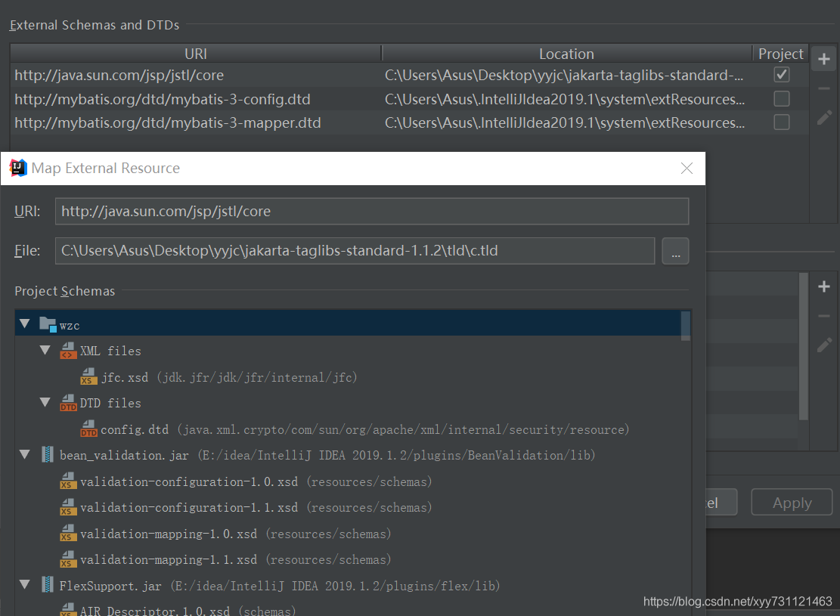840x616 pixels.
Task: Select the XSD icon of jfc.xsd
Action: 88,376
